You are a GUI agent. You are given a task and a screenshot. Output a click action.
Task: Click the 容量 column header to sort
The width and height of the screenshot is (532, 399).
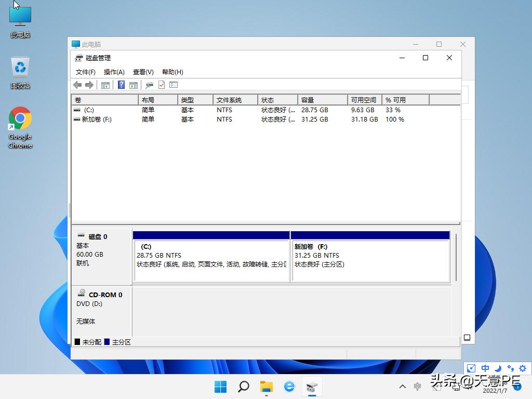(322, 99)
